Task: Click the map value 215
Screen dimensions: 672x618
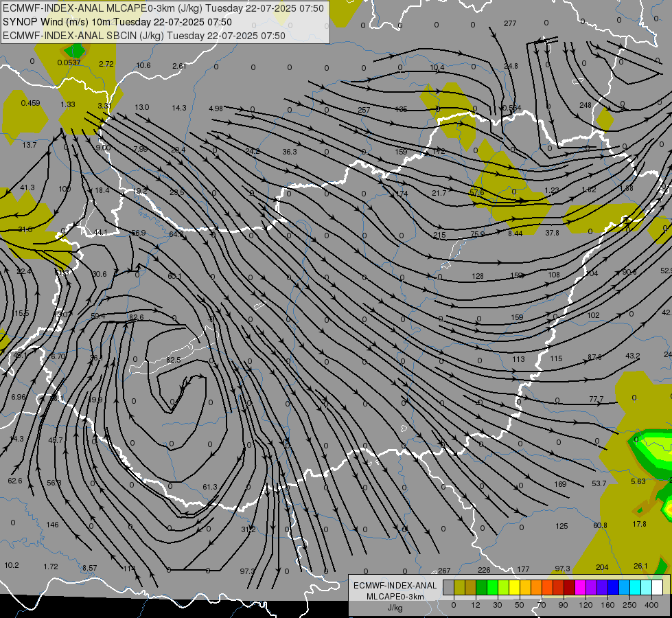Action: pos(439,235)
